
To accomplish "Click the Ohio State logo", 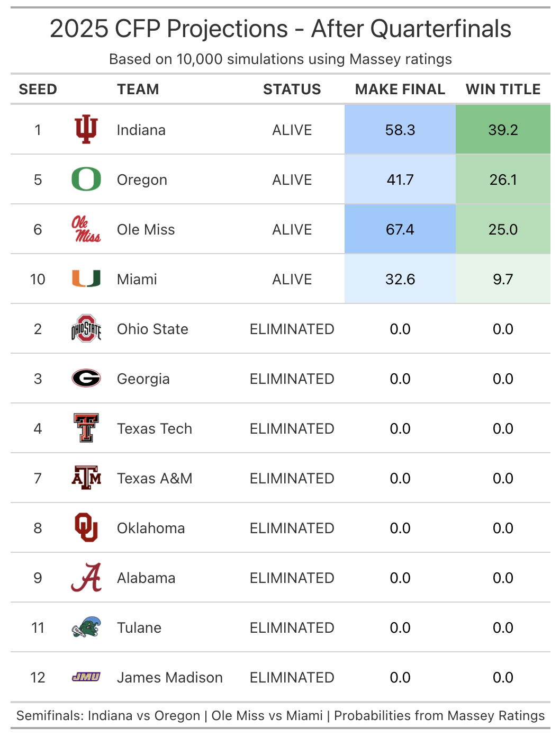I will (86, 329).
